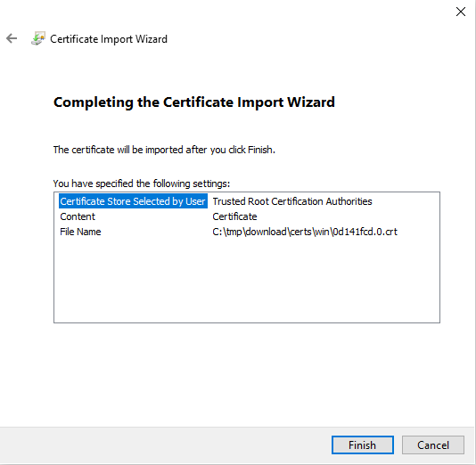This screenshot has width=476, height=465.
Task: Click the Trusted Root Certification Authorities value
Action: tap(292, 201)
